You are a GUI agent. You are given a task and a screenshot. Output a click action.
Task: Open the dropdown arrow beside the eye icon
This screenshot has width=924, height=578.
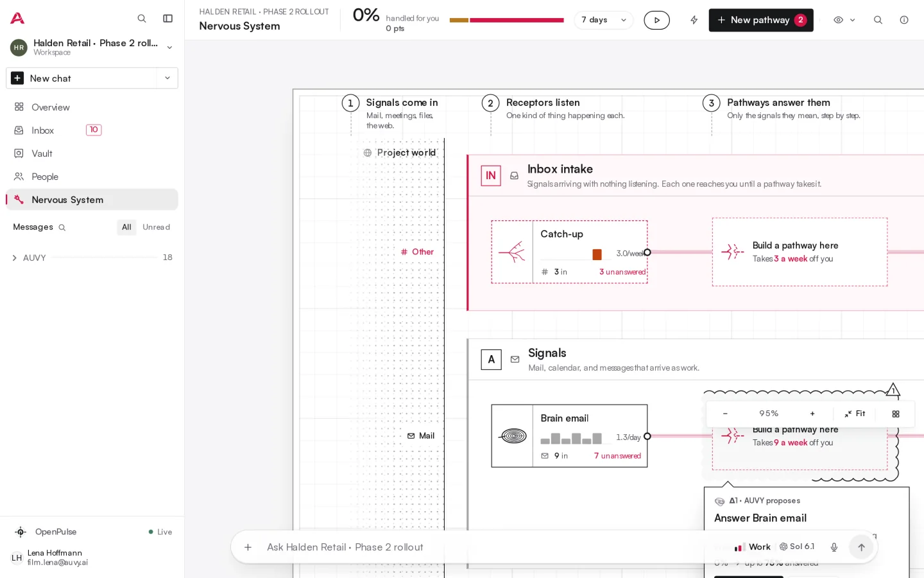pyautogui.click(x=852, y=20)
